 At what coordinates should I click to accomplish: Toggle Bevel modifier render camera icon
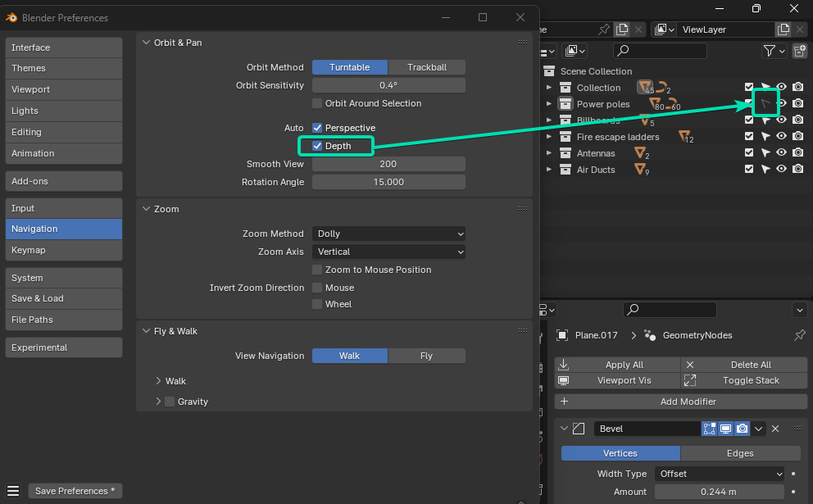pyautogui.click(x=742, y=429)
